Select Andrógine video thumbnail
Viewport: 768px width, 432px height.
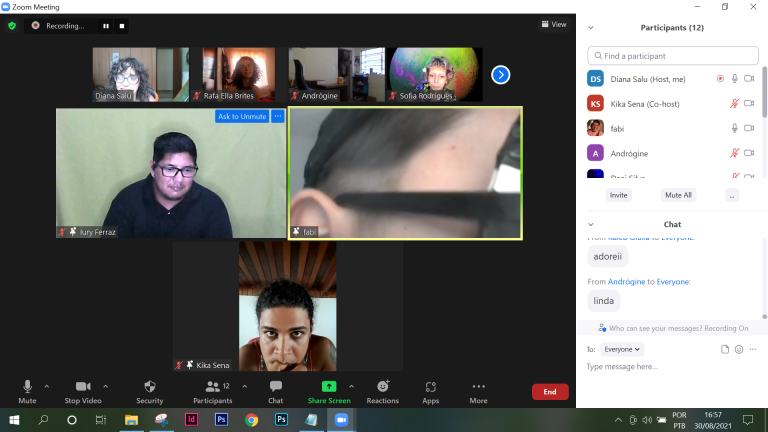[337, 74]
